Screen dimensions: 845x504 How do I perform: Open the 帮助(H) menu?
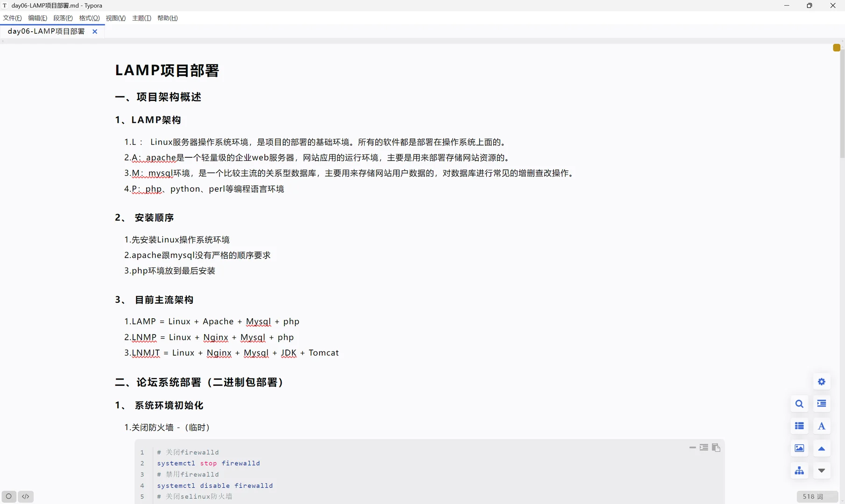tap(168, 18)
